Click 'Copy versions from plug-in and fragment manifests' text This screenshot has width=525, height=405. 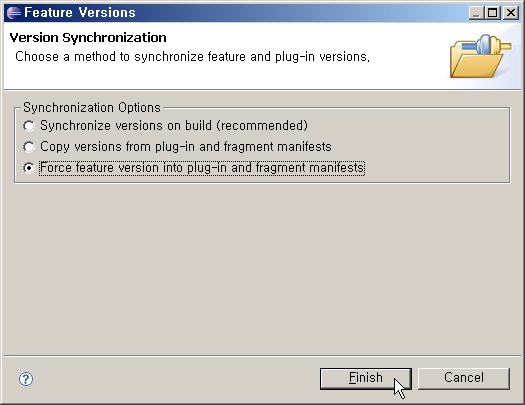pyautogui.click(x=186, y=147)
